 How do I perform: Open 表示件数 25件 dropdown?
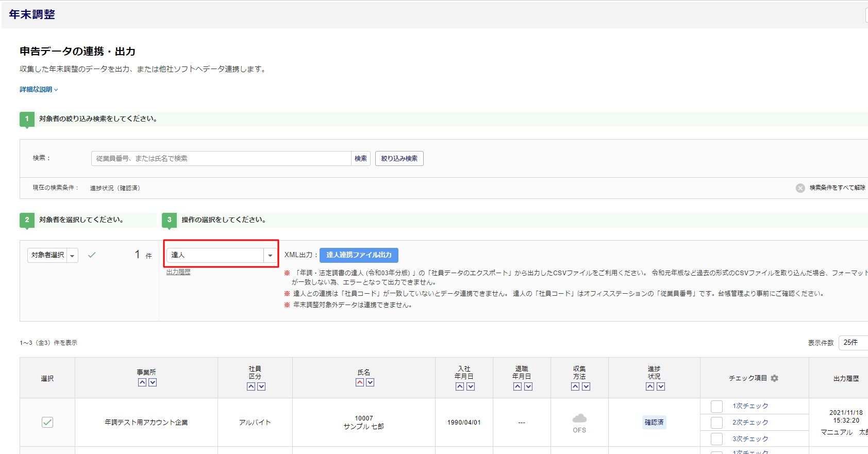click(x=853, y=343)
